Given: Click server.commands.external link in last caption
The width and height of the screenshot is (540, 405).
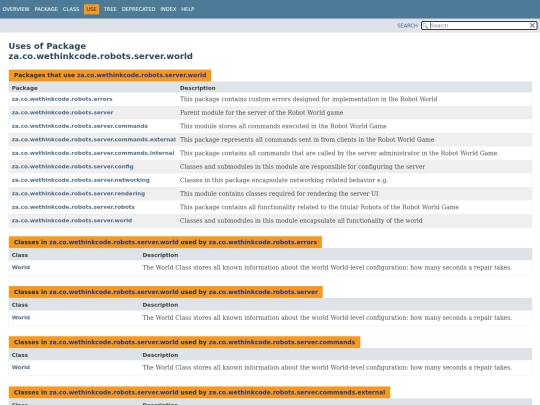Looking at the screenshot, I should 297,392.
